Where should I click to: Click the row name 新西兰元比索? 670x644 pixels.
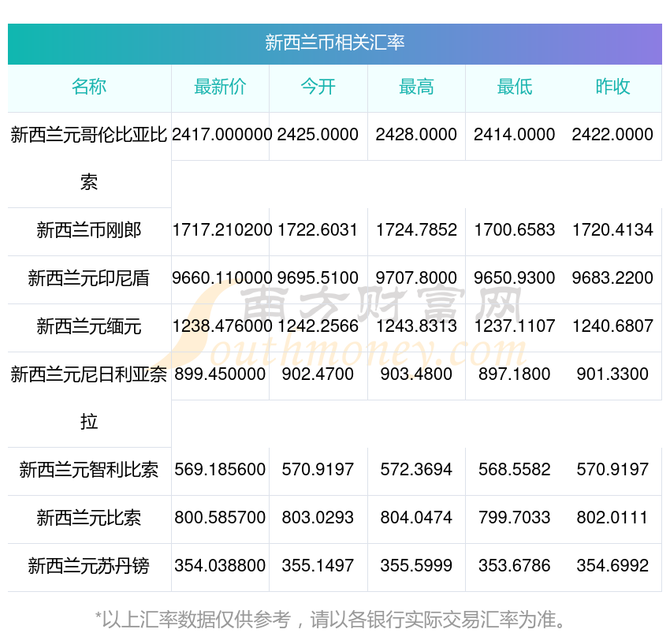[89, 518]
